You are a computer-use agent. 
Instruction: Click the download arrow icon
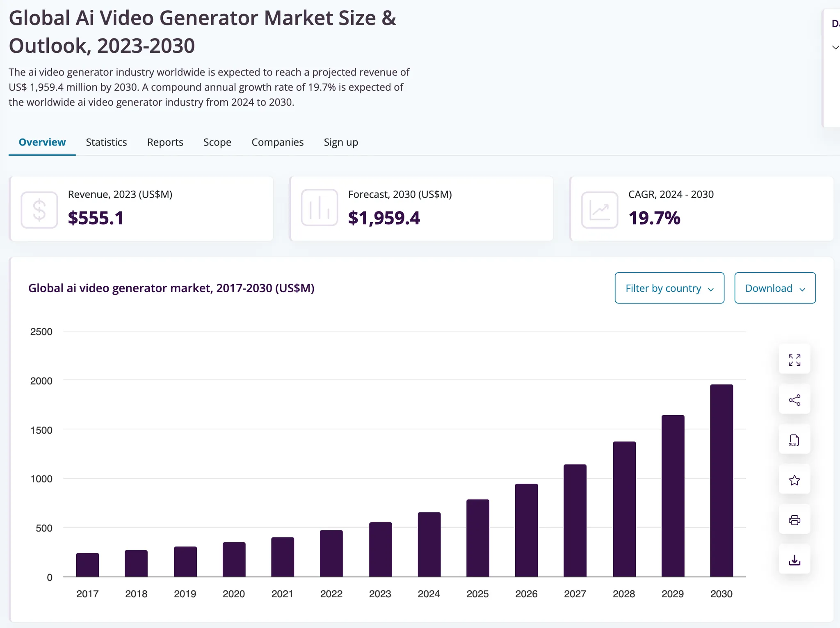[x=794, y=560]
